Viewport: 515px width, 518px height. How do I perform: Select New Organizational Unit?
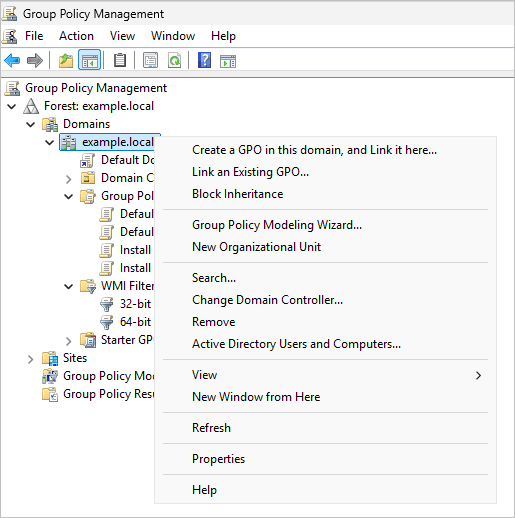[x=256, y=247]
